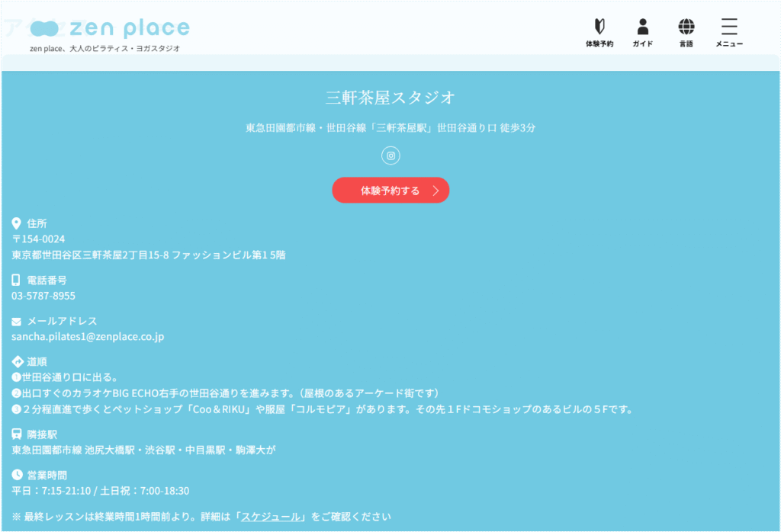Click the 隣接駅 train icon
This screenshot has width=781, height=532.
click(17, 434)
